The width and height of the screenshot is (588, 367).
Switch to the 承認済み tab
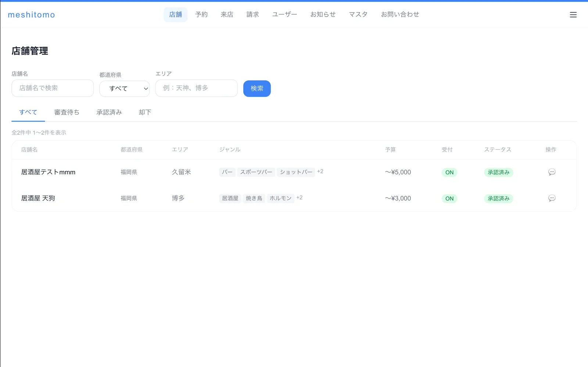click(109, 113)
